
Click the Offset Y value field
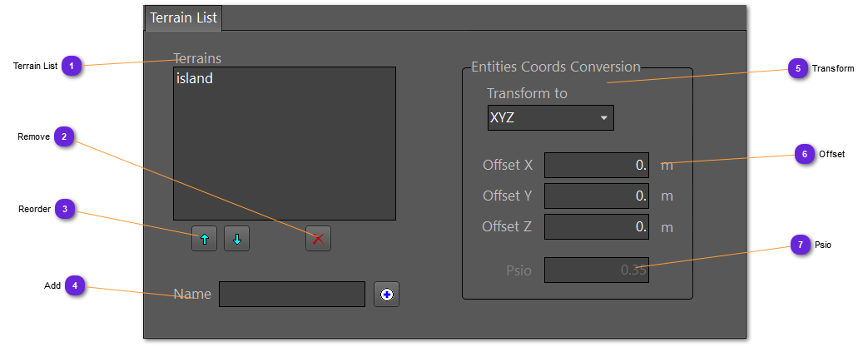[596, 196]
